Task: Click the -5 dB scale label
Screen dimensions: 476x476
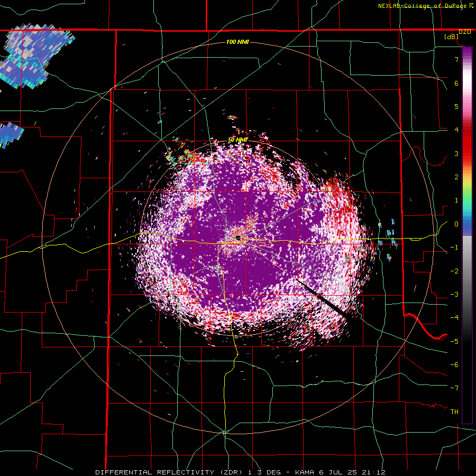Action: pyautogui.click(x=454, y=342)
